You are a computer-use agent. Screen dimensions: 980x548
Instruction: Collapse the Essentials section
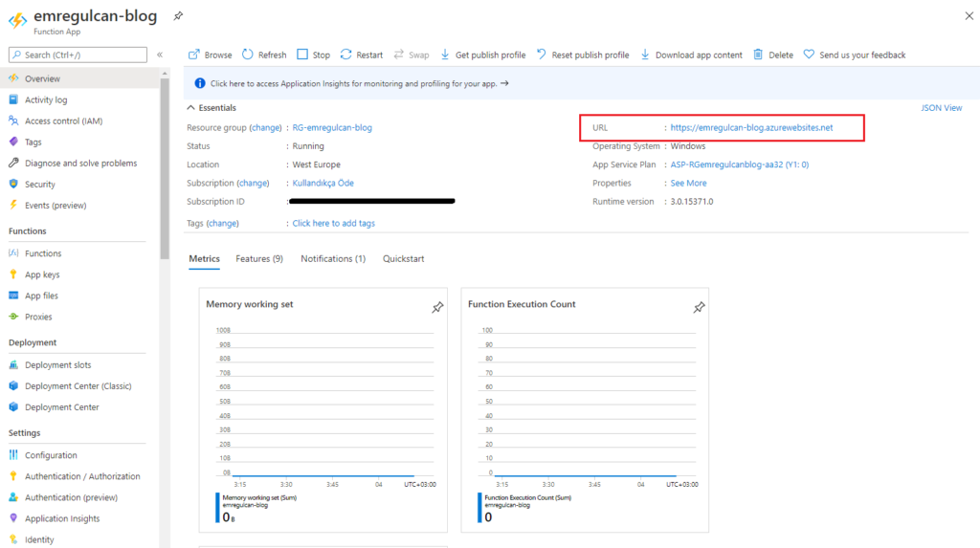tap(190, 107)
